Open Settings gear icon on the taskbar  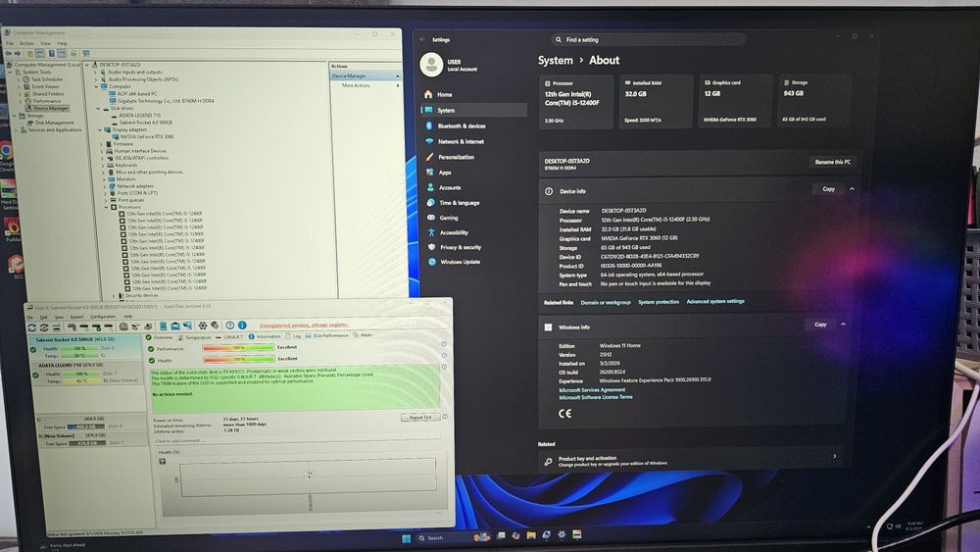(x=562, y=534)
